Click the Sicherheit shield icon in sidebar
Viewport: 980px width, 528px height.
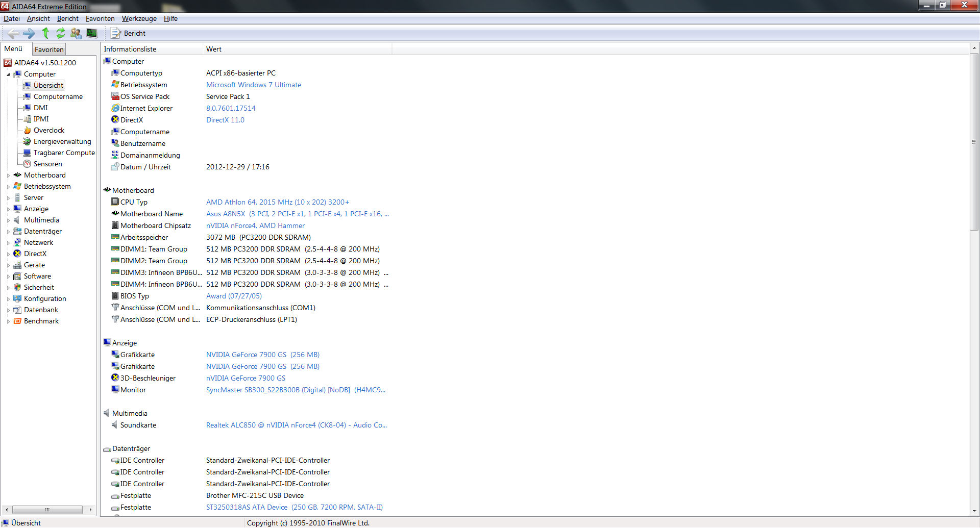(x=17, y=287)
